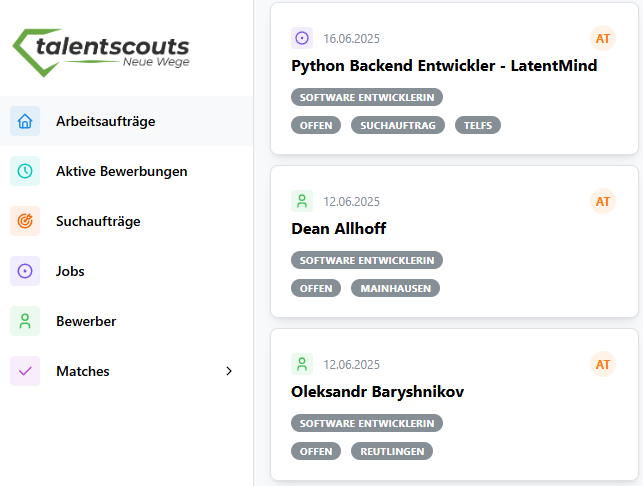Click the AT badge on Oleksandr Baryshnikov card
This screenshot has height=486, width=643.
click(603, 364)
